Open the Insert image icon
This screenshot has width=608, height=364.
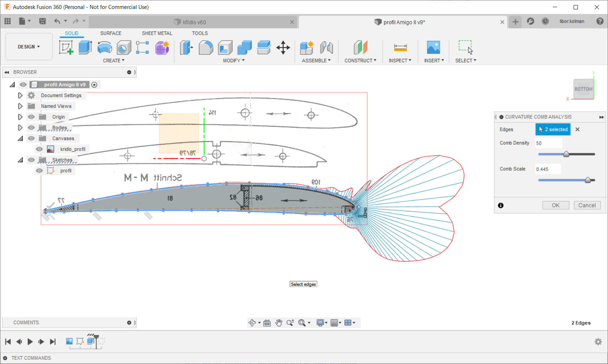(433, 47)
